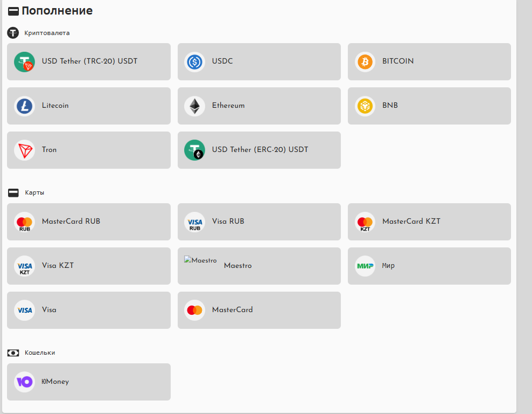Screen dimensions: 532x414
Task: Click the Мир card logo icon
Action: point(365,266)
